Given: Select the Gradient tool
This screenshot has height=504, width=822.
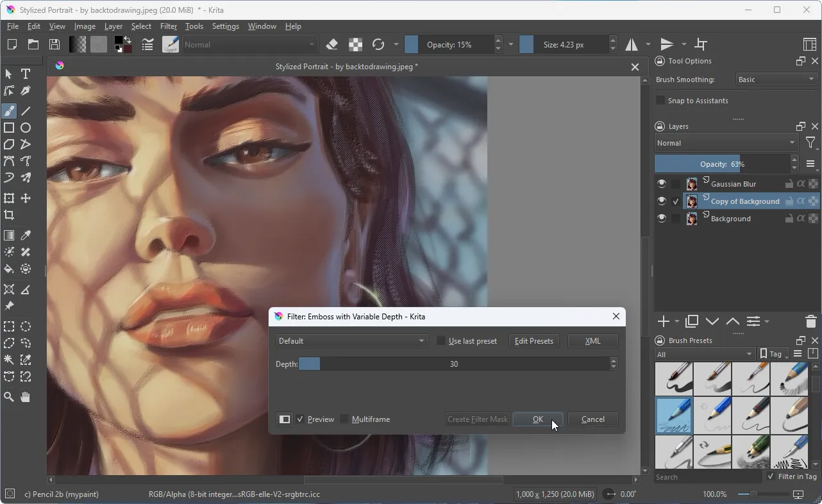Looking at the screenshot, I should tap(9, 235).
